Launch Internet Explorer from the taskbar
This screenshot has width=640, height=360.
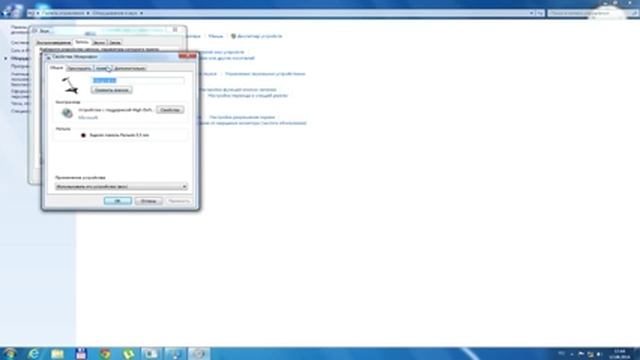click(x=34, y=353)
